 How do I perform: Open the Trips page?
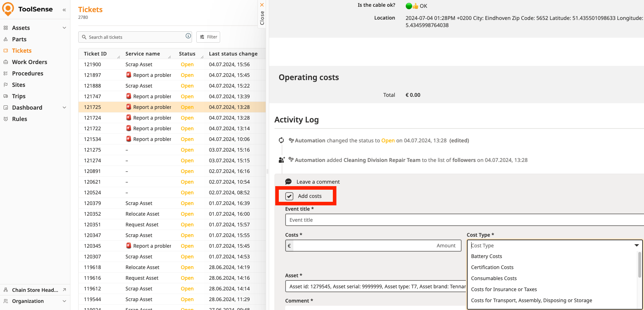(19, 96)
